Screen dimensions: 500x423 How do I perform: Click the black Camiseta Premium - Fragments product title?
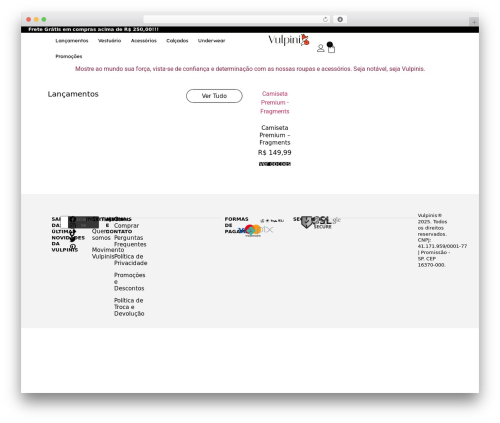coord(275,135)
